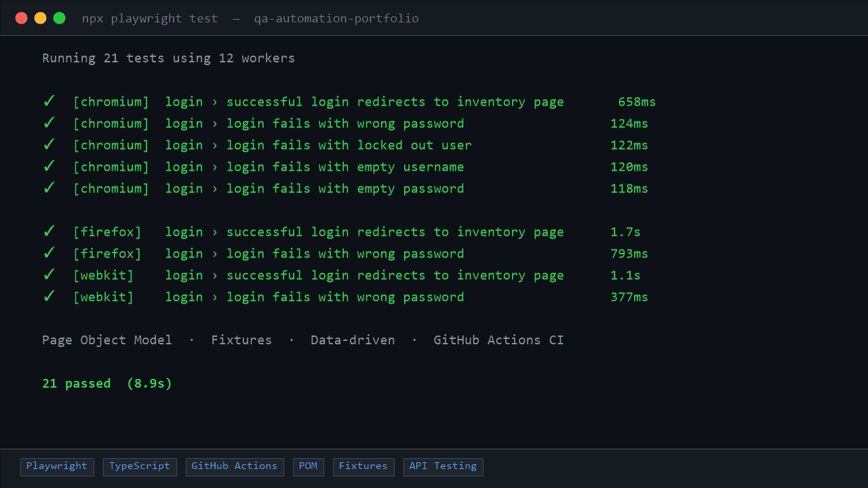
Task: Click the 1.7s duration
Action: click(625, 232)
